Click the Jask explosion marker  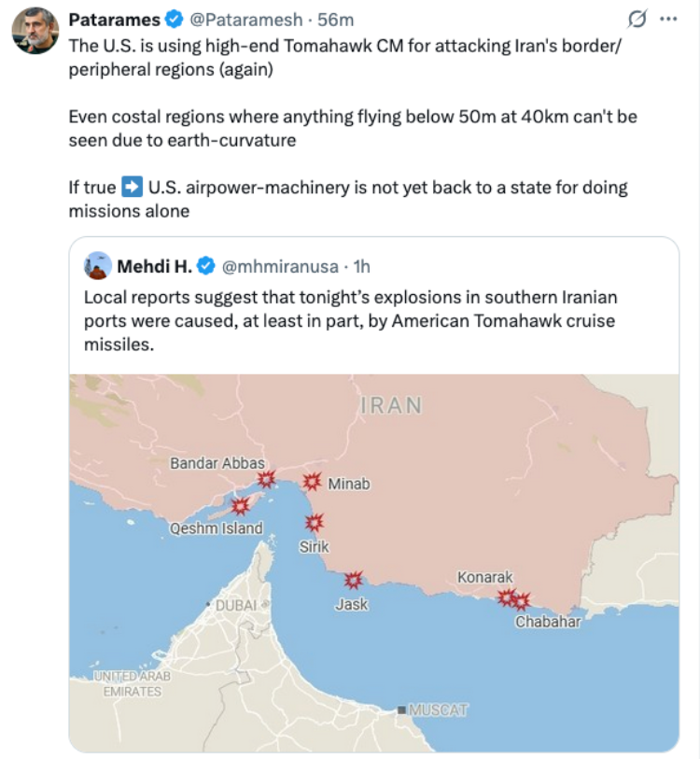(x=354, y=580)
